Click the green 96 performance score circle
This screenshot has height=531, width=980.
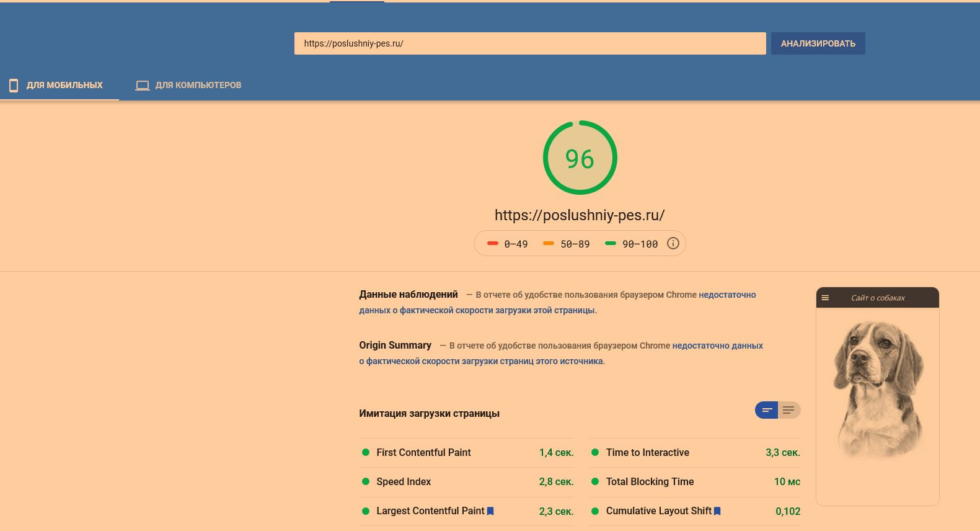(580, 158)
